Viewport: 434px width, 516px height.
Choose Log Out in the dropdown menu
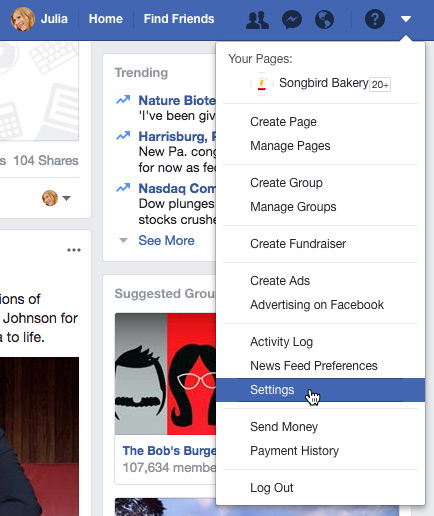[272, 488]
